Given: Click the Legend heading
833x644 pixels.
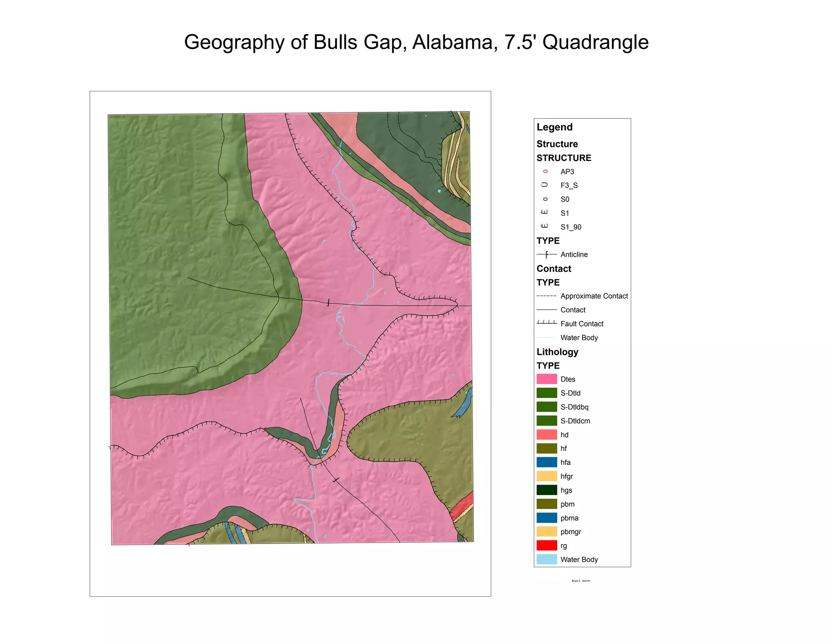Looking at the screenshot, I should click(554, 127).
